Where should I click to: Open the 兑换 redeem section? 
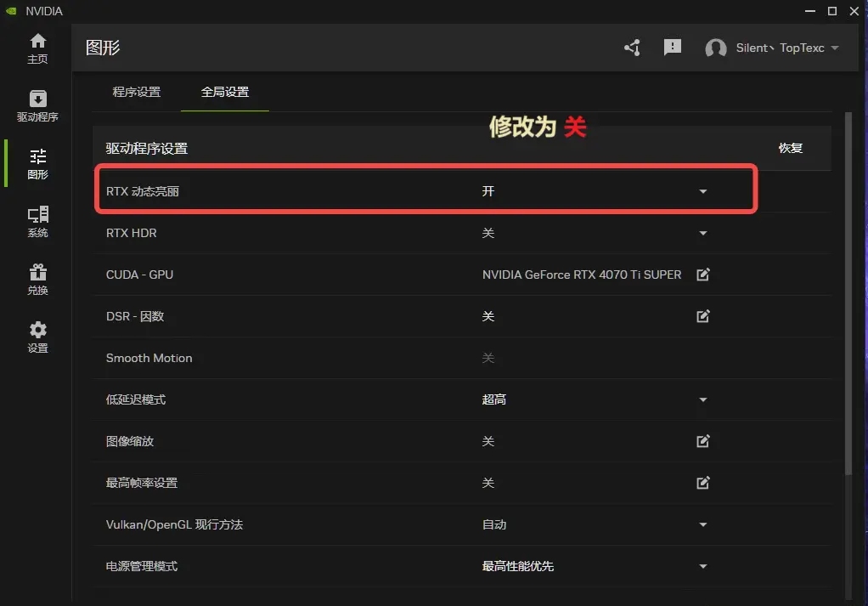pyautogui.click(x=37, y=280)
